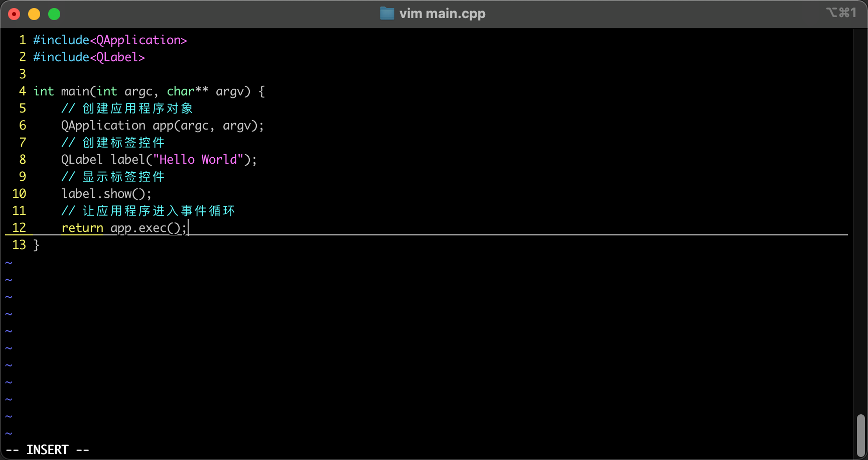Click the closing brace on line 13
868x460 pixels.
(x=36, y=245)
